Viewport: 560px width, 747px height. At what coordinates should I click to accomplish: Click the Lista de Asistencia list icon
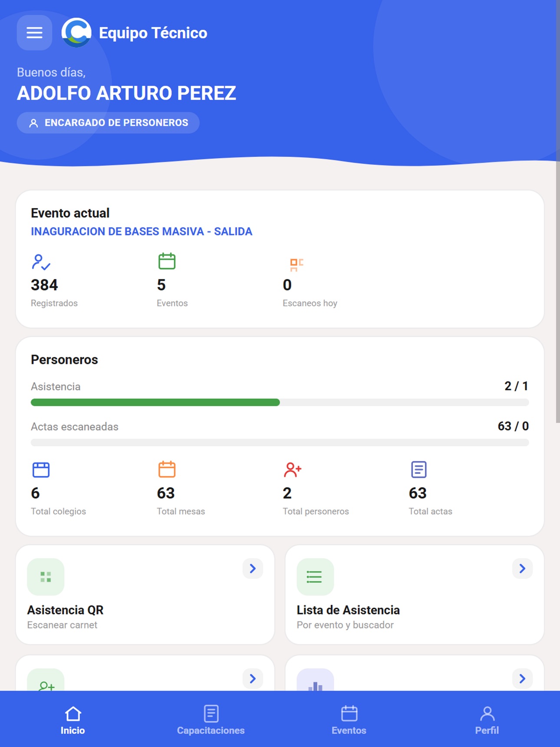tap(315, 577)
